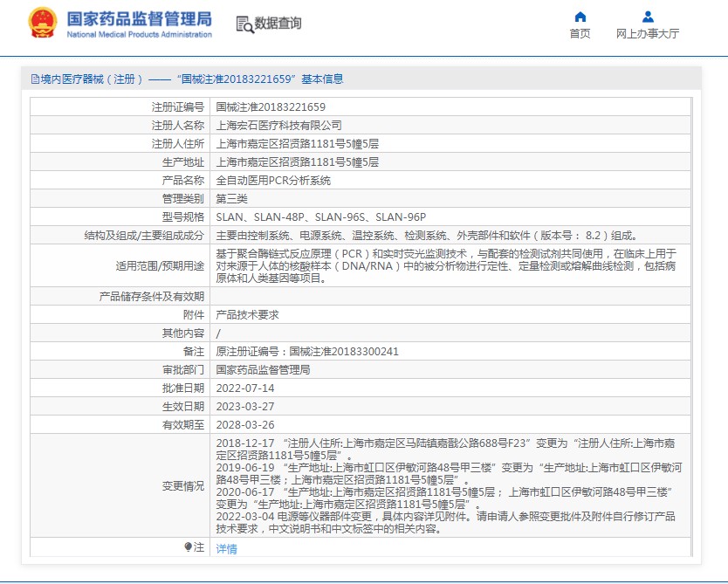Open the 详情 link
The height and width of the screenshot is (584, 728).
226,549
